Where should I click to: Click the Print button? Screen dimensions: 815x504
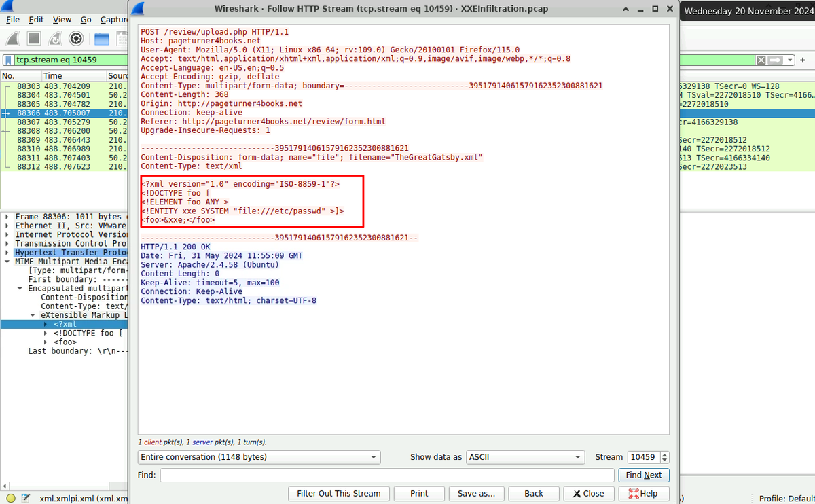(420, 494)
